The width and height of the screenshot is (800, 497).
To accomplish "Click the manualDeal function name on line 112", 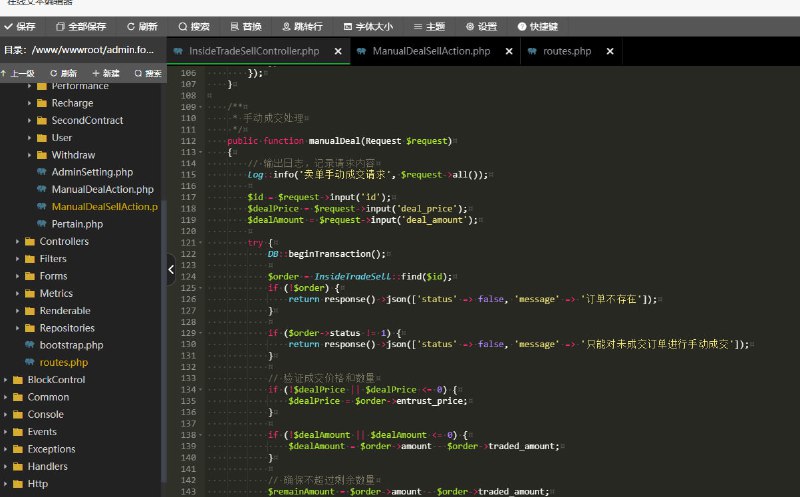I will [x=334, y=141].
